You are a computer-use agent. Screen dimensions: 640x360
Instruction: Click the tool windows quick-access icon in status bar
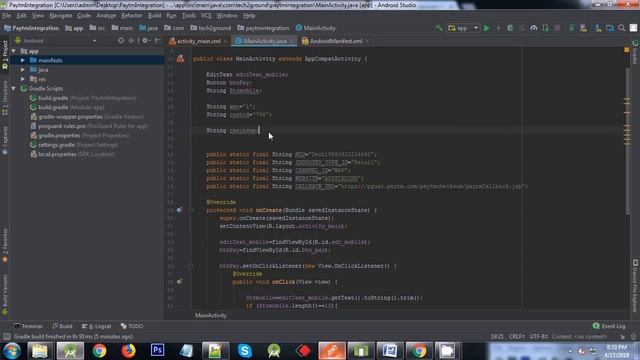7,337
